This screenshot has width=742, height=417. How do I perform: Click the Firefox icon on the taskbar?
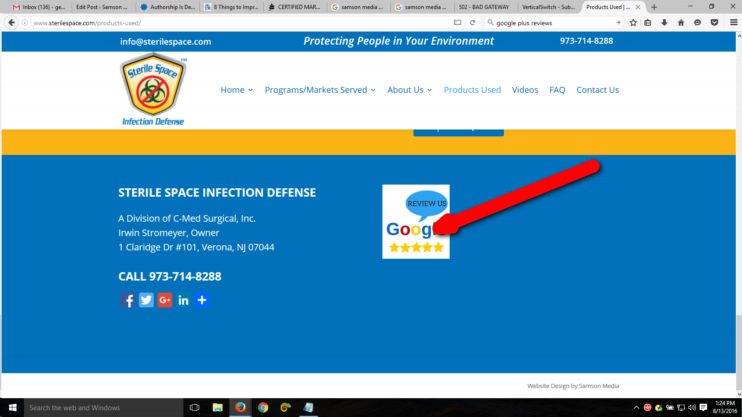pos(240,408)
